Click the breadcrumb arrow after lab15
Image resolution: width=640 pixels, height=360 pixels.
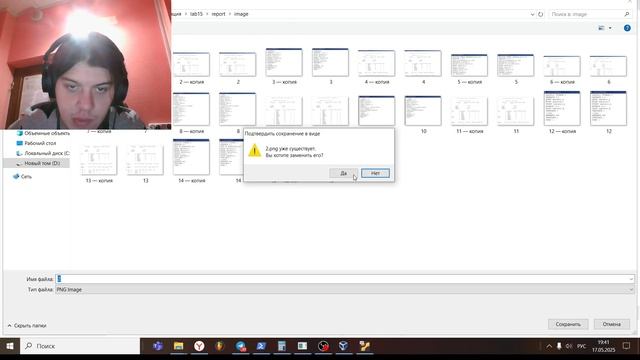point(207,14)
